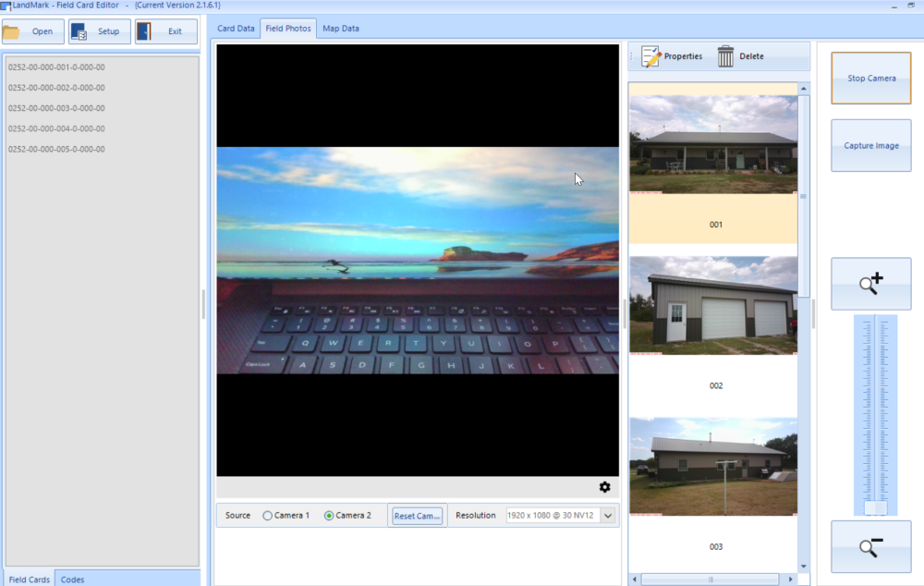924x586 pixels.
Task: Click Reset Camera
Action: [x=417, y=515]
